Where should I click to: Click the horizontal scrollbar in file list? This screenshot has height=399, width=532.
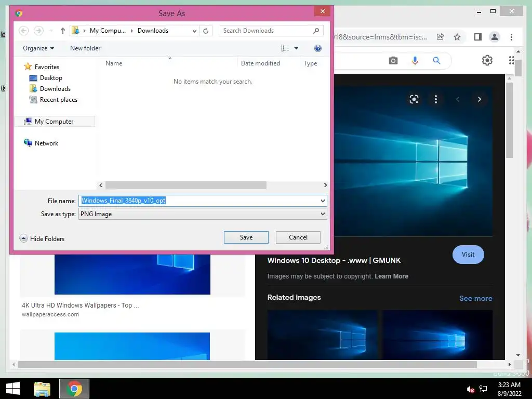pos(185,185)
